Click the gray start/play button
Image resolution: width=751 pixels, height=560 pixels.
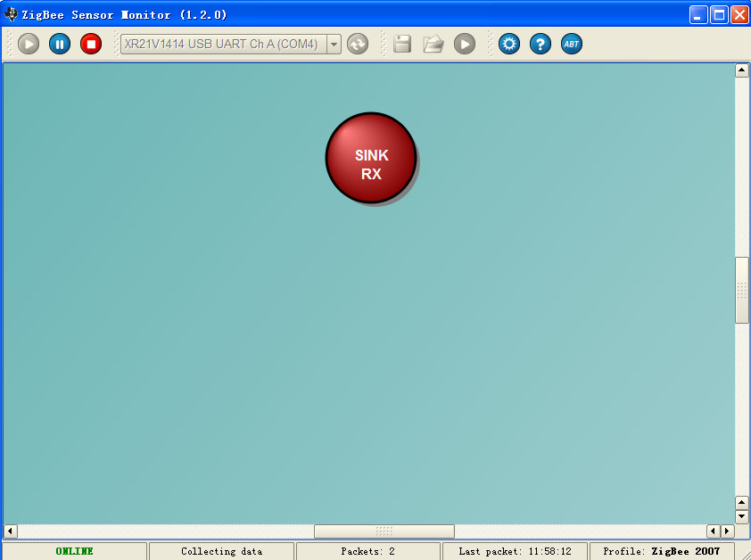click(29, 44)
